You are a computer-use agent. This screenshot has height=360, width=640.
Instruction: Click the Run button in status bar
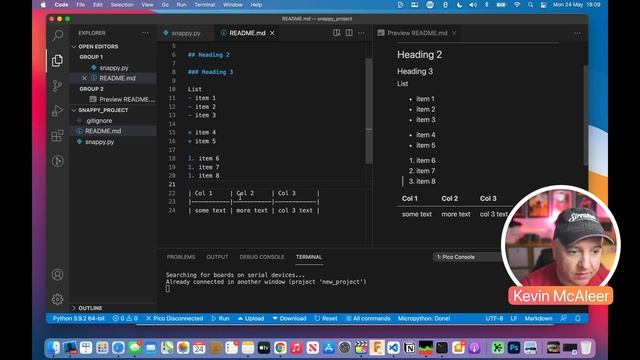(220, 318)
